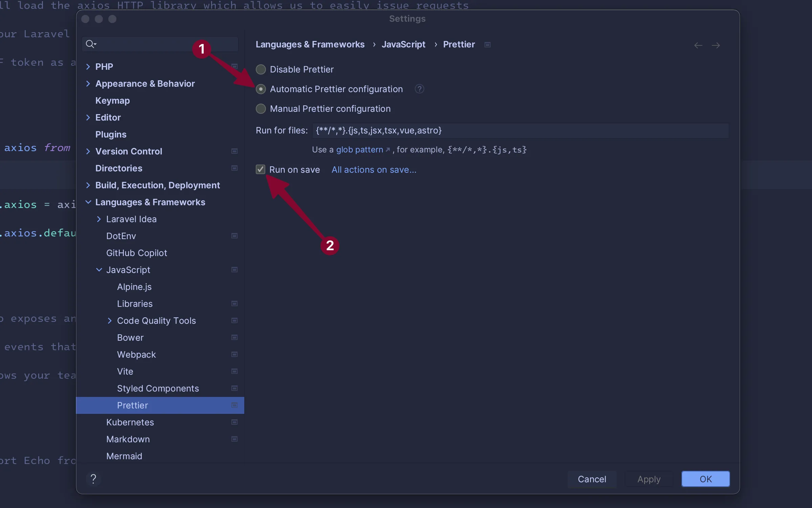The height and width of the screenshot is (508, 812).
Task: Click the project icon beside Vite row
Action: 234,371
